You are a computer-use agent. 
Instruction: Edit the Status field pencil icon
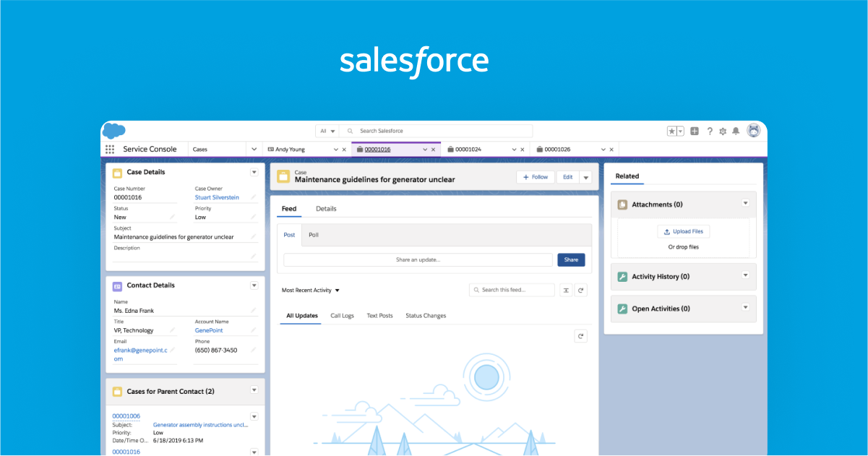pyautogui.click(x=172, y=217)
